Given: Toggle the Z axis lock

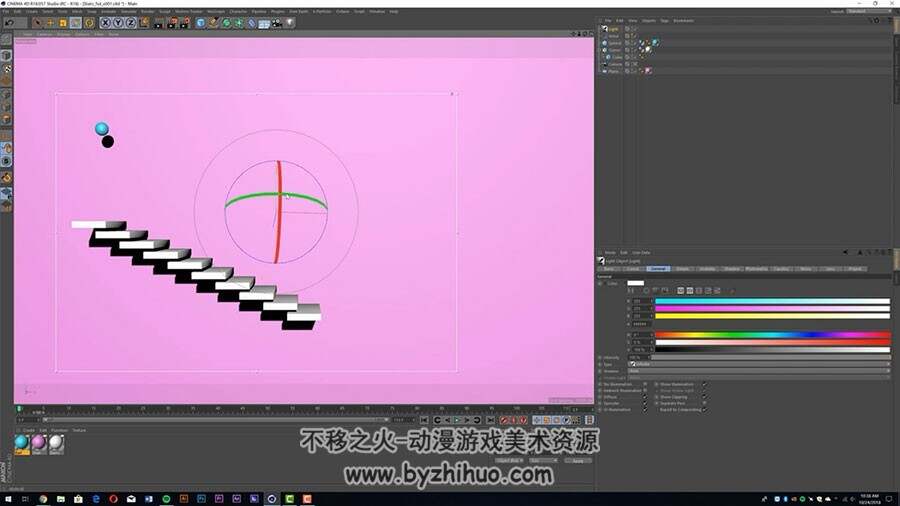Looking at the screenshot, I should [130, 23].
